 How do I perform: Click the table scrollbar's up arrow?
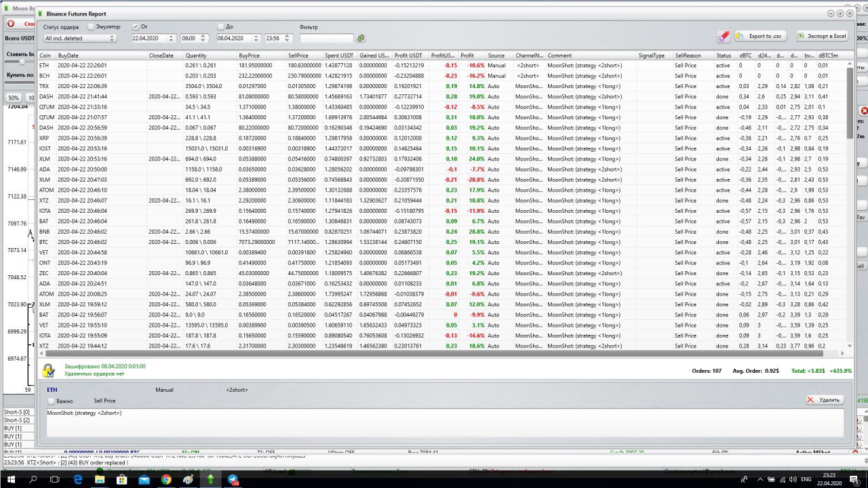[x=850, y=63]
